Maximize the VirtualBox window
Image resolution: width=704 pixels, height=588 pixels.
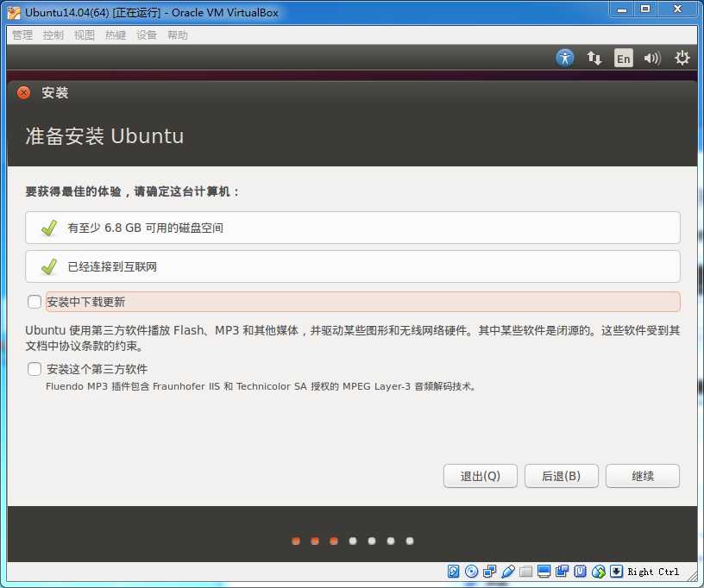(645, 9)
